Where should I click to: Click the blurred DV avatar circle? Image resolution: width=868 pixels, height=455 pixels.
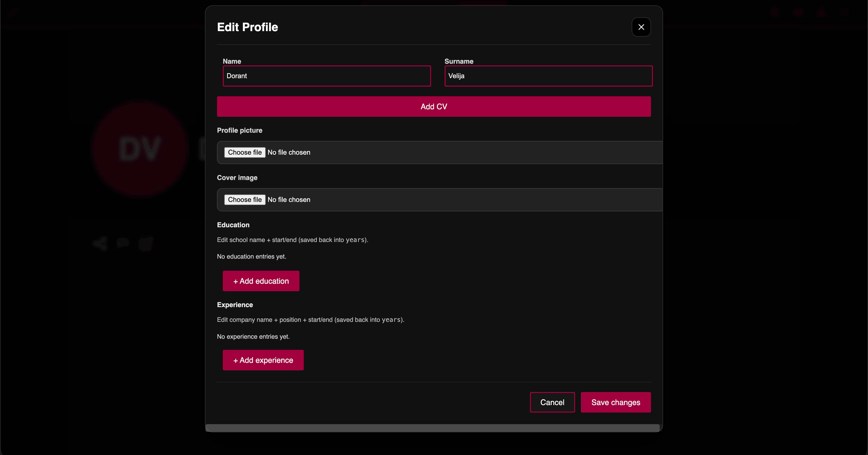[140, 148]
